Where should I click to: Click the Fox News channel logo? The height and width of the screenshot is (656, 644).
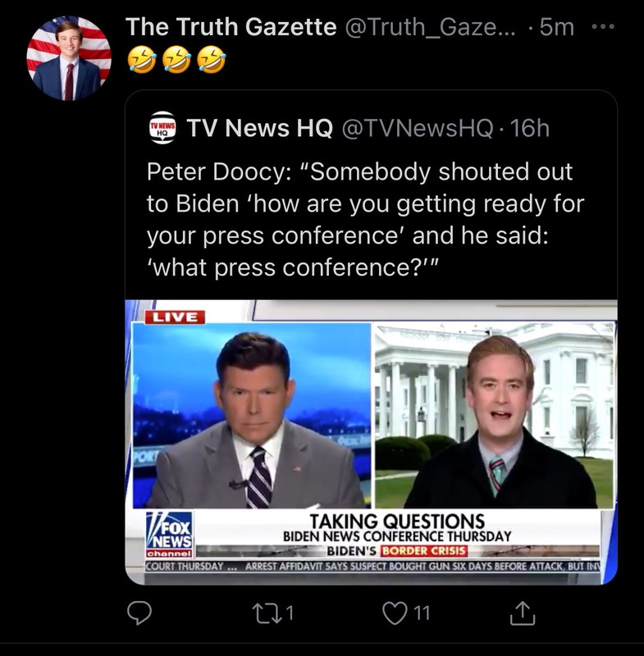pos(169,535)
